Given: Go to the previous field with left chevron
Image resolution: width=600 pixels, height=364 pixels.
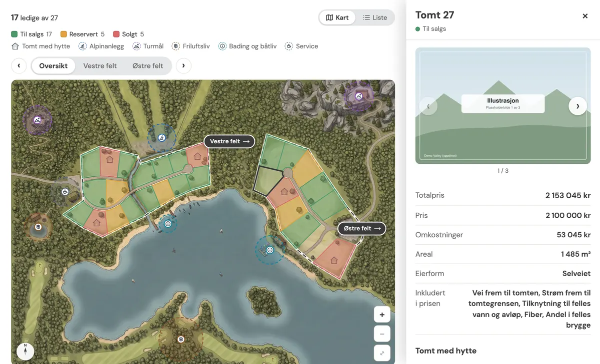Looking at the screenshot, I should (x=18, y=65).
